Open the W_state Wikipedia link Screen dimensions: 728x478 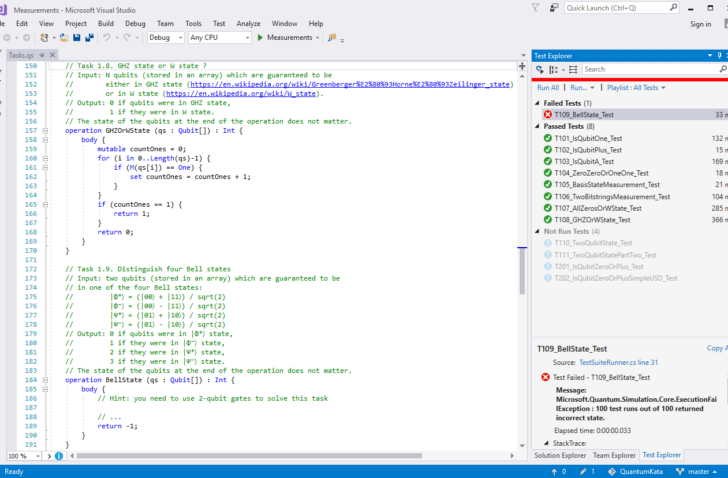tap(241, 94)
